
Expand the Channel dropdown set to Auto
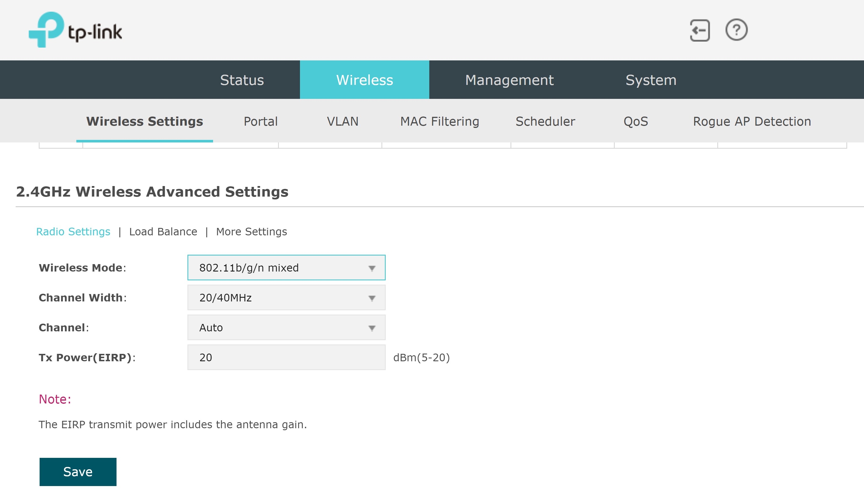click(x=286, y=327)
